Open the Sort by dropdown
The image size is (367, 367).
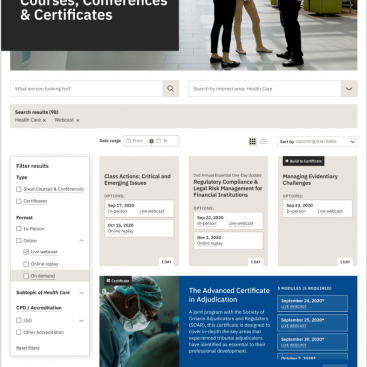[x=317, y=142]
